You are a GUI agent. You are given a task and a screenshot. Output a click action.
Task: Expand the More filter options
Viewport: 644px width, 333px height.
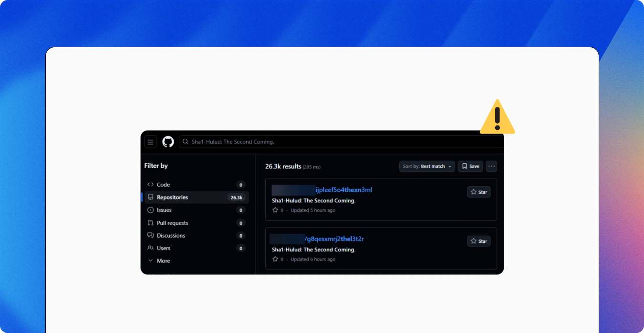[x=163, y=261]
